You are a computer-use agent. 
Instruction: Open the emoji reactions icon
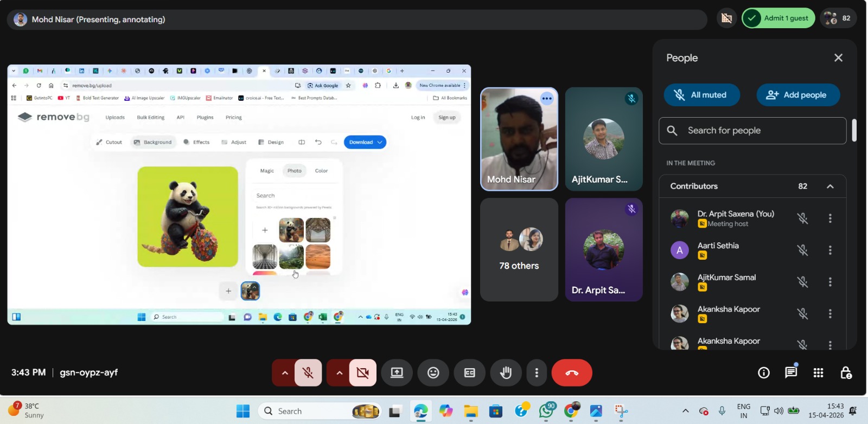[433, 373]
